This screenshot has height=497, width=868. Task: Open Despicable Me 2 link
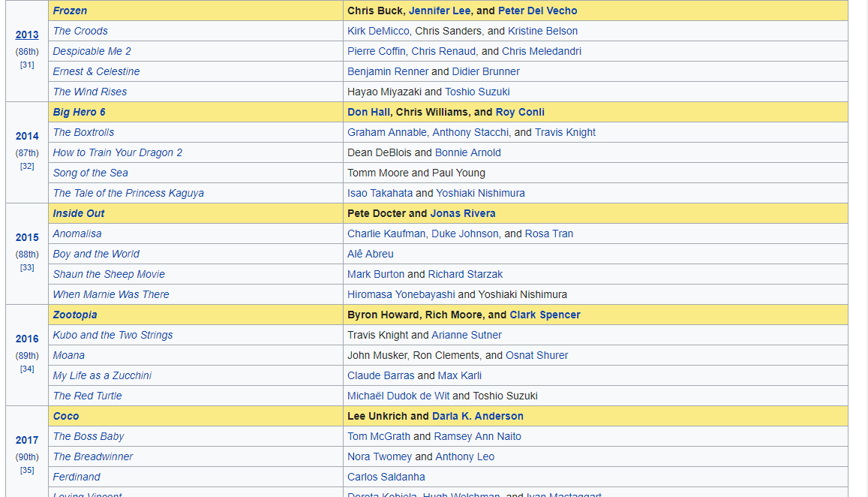tap(92, 51)
